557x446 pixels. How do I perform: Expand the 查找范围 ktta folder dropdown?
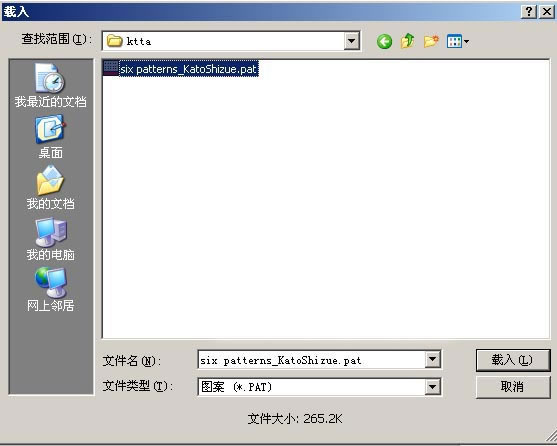pyautogui.click(x=351, y=41)
